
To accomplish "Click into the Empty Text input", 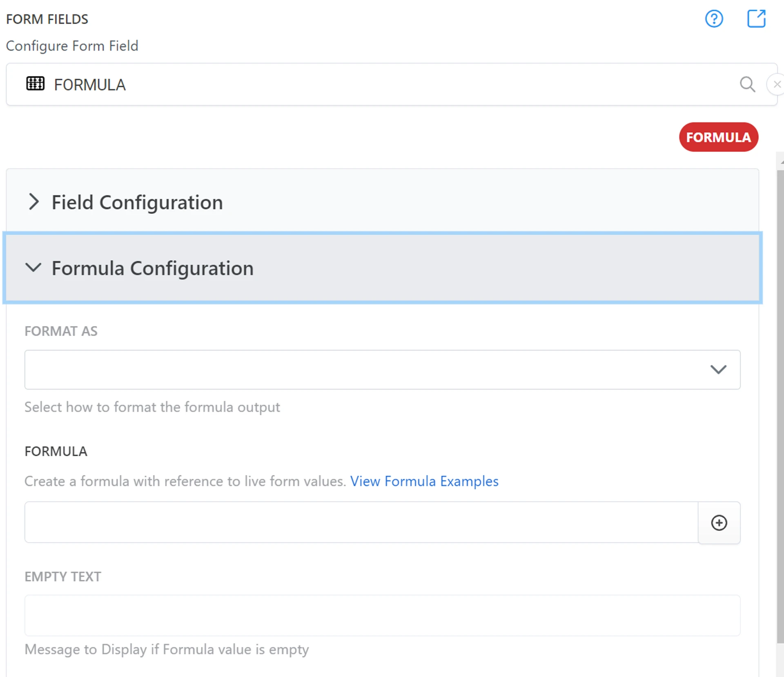I will 382,615.
